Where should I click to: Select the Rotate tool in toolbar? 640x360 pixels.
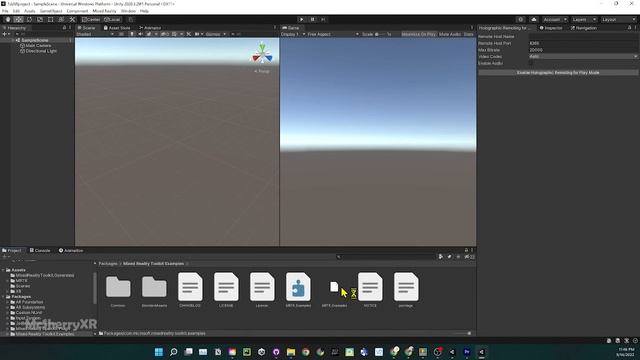coord(29,20)
